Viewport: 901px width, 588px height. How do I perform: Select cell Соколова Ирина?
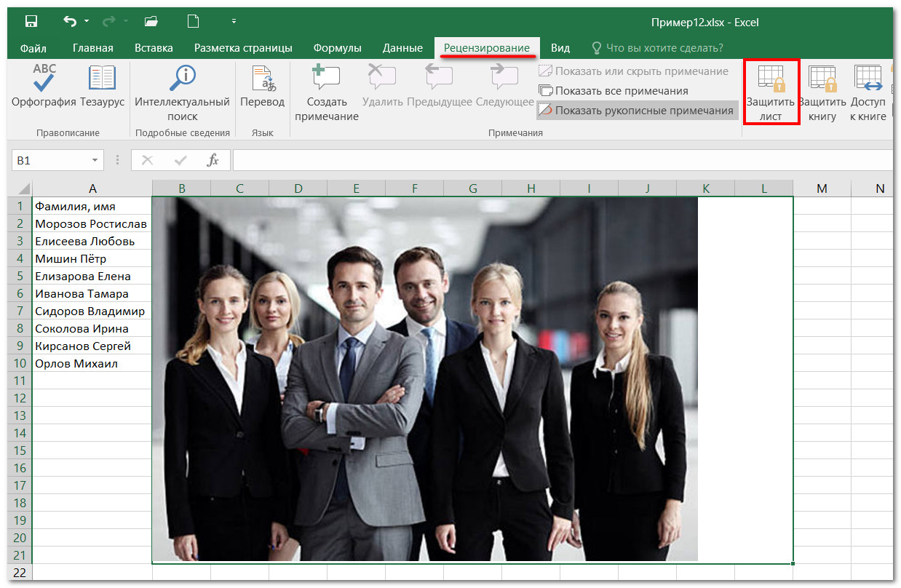tap(92, 328)
